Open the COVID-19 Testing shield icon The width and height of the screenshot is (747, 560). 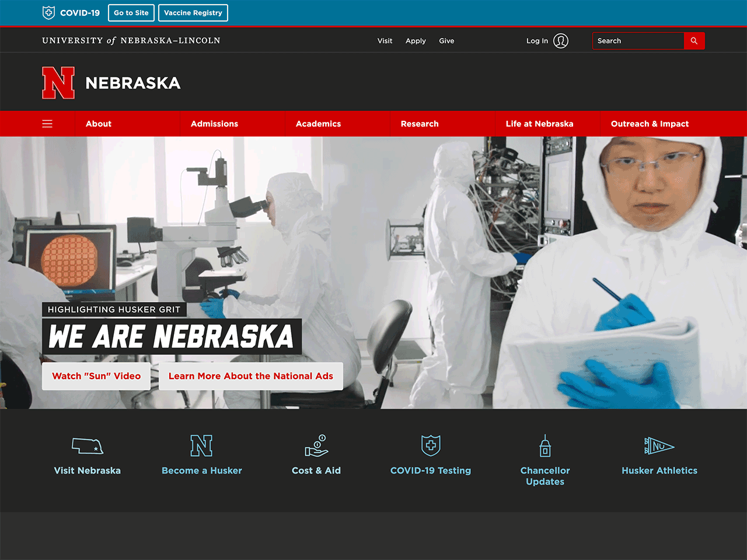tap(431, 446)
